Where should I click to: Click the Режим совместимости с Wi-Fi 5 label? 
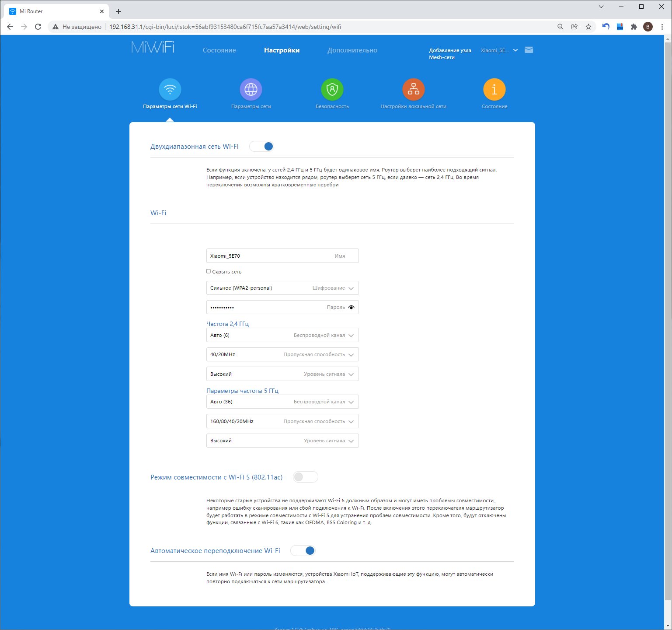[x=216, y=477]
